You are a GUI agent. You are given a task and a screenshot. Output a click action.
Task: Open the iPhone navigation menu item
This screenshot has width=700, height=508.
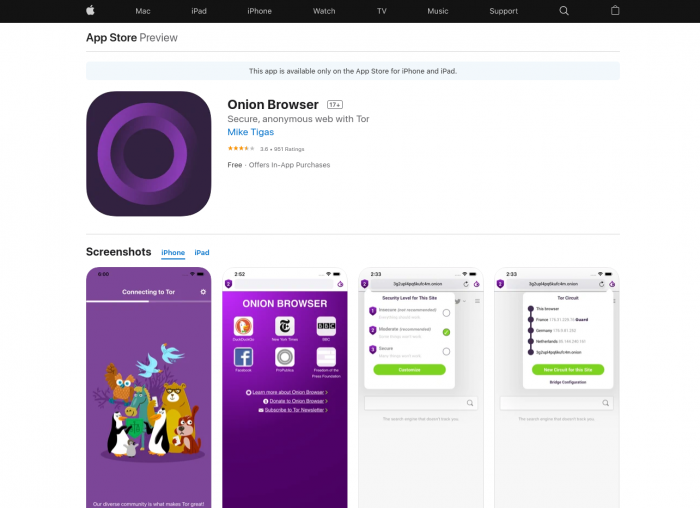[259, 11]
